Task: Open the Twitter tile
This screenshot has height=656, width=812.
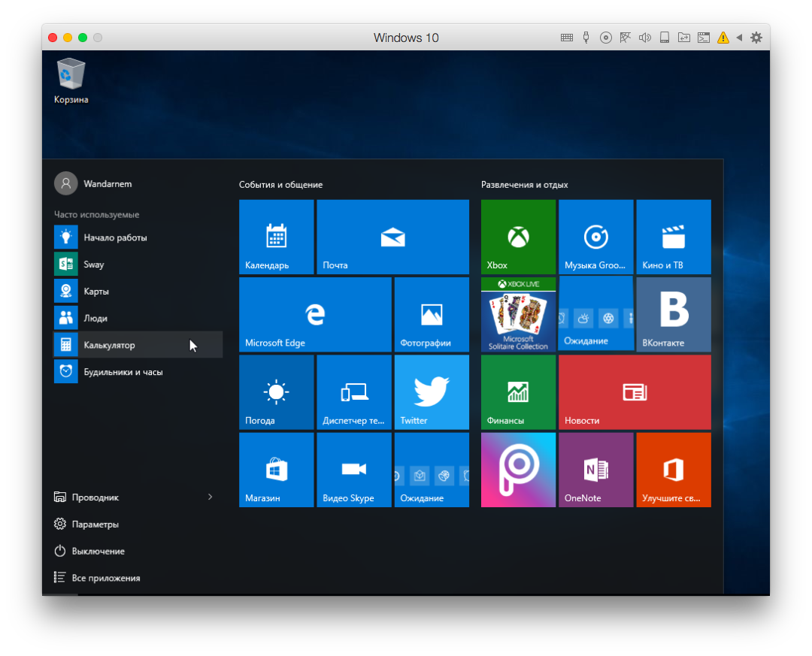Action: pyautogui.click(x=432, y=391)
